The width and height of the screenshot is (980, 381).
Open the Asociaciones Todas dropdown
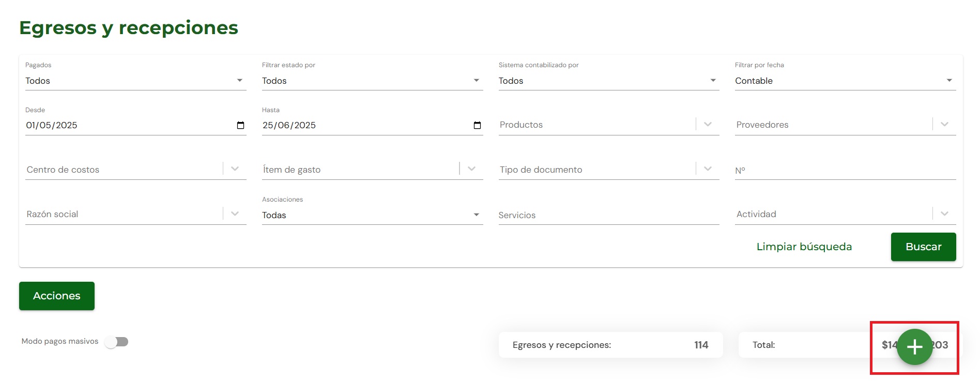(x=372, y=215)
